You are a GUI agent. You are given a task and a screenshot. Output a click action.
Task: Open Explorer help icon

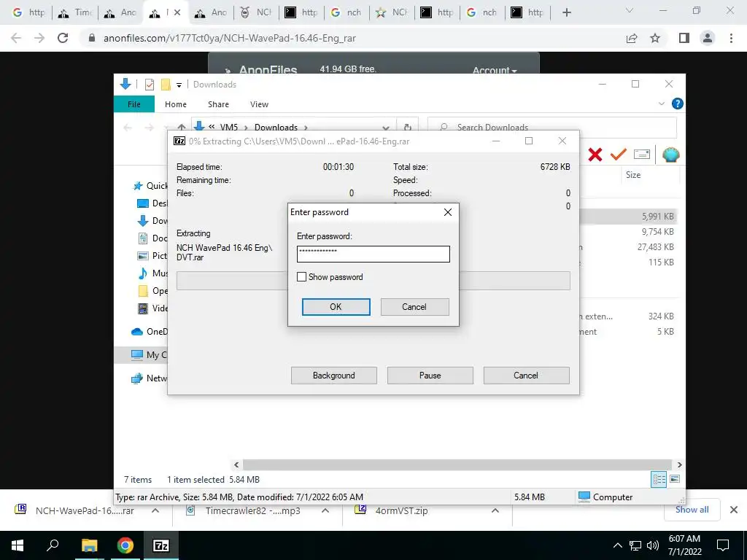click(x=677, y=104)
